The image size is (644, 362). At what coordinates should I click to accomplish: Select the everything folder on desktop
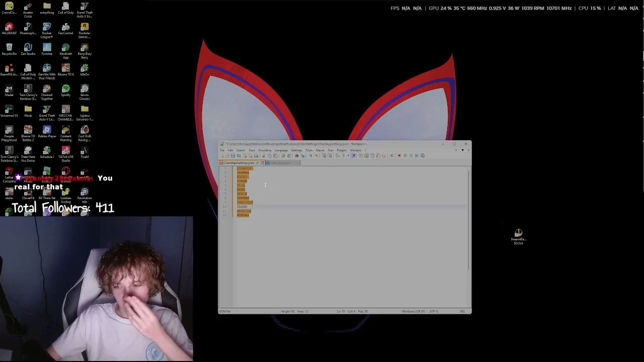(47, 9)
